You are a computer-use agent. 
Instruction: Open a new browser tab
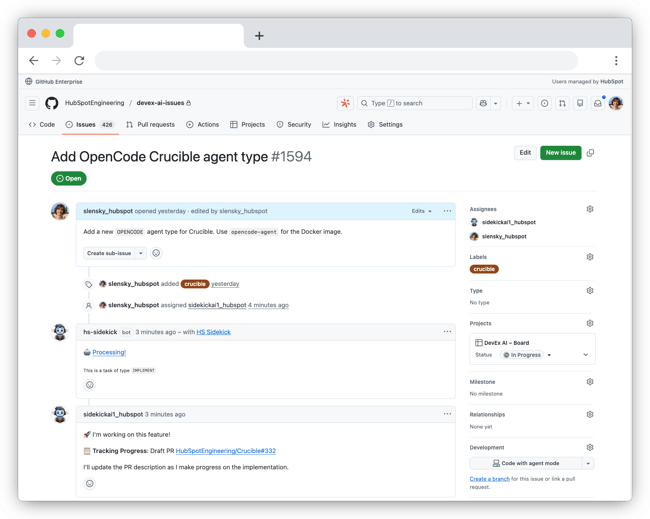click(x=259, y=36)
